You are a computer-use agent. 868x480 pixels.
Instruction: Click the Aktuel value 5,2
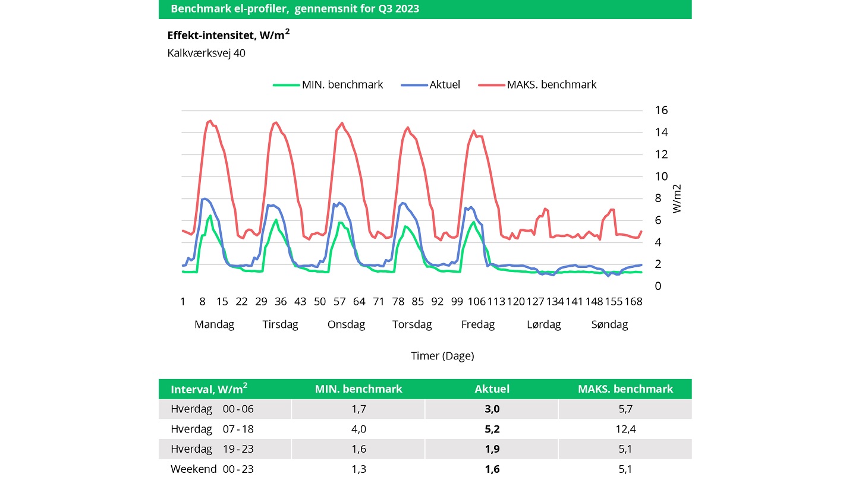click(492, 429)
